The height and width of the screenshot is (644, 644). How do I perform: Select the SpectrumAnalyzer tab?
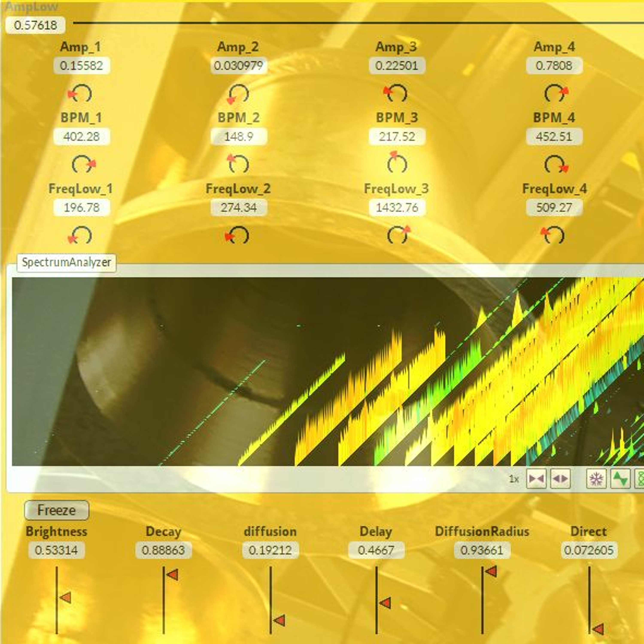(x=66, y=263)
